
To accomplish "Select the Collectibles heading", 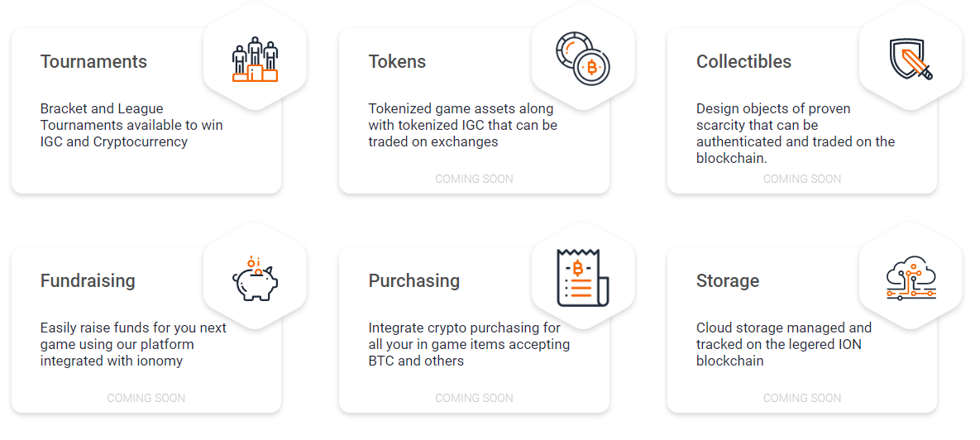I will click(743, 62).
